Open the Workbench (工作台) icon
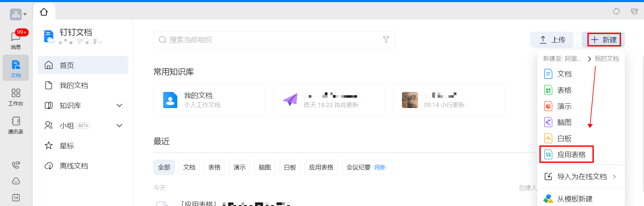The image size is (644, 206). (16, 97)
